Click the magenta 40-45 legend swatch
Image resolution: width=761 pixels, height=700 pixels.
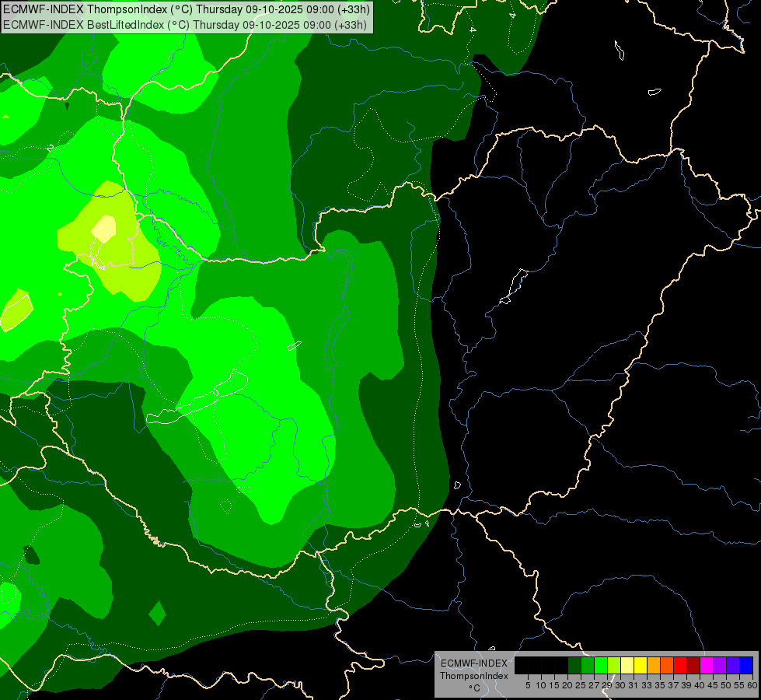coord(707,665)
